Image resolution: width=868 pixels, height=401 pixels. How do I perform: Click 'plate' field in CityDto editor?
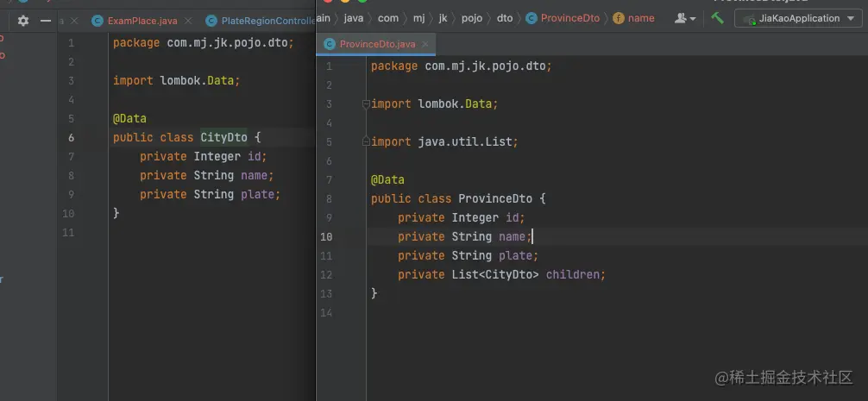pos(257,194)
